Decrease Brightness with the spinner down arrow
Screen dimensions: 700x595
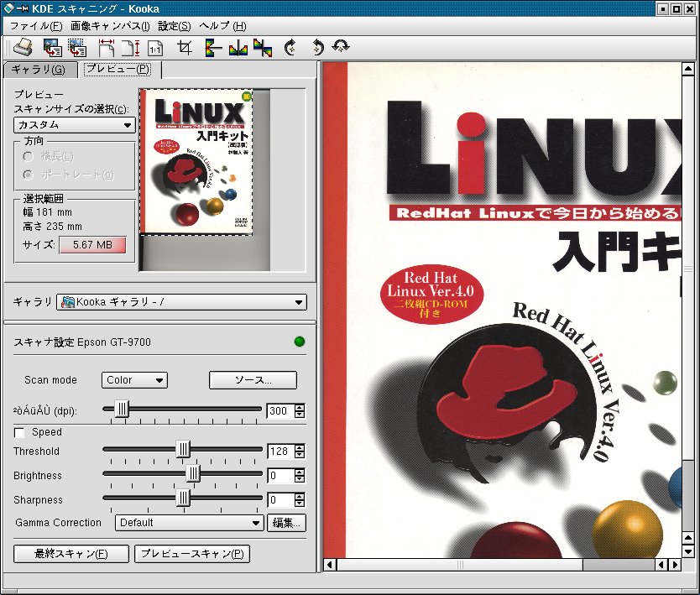pos(300,479)
